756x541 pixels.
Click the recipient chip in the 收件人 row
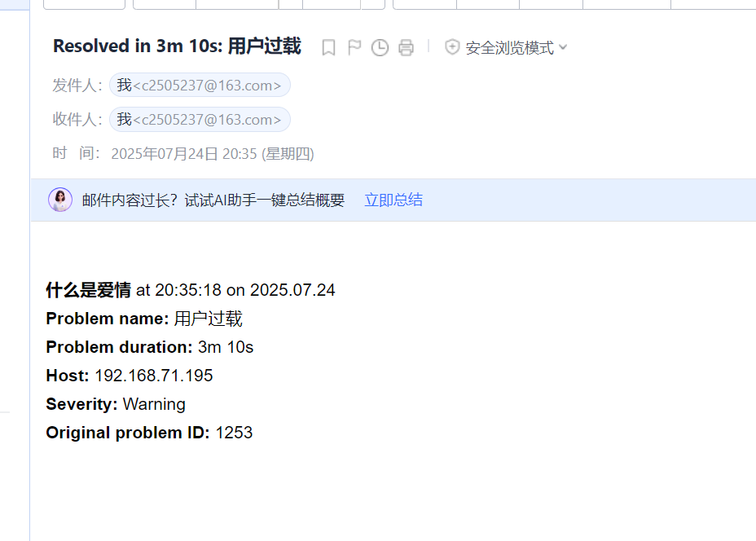pos(200,120)
